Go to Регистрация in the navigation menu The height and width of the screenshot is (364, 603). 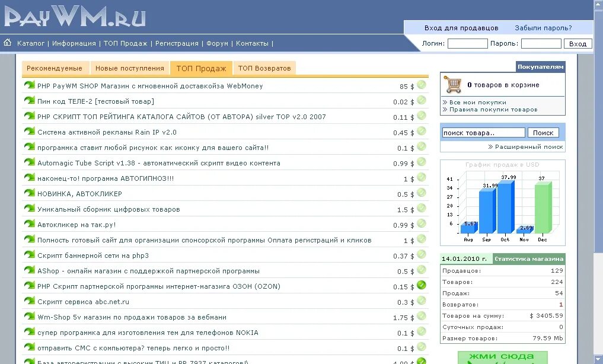tap(177, 43)
